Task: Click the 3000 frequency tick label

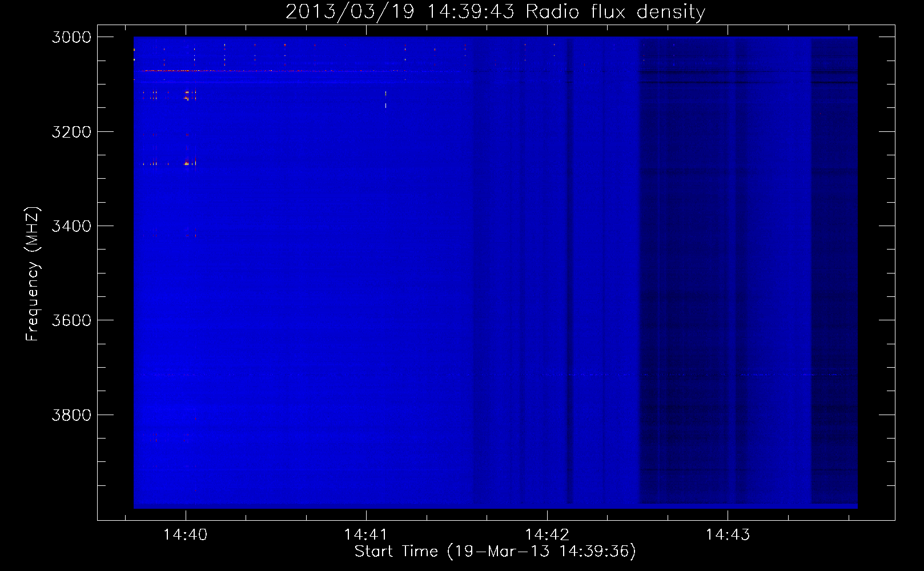Action: tap(71, 37)
